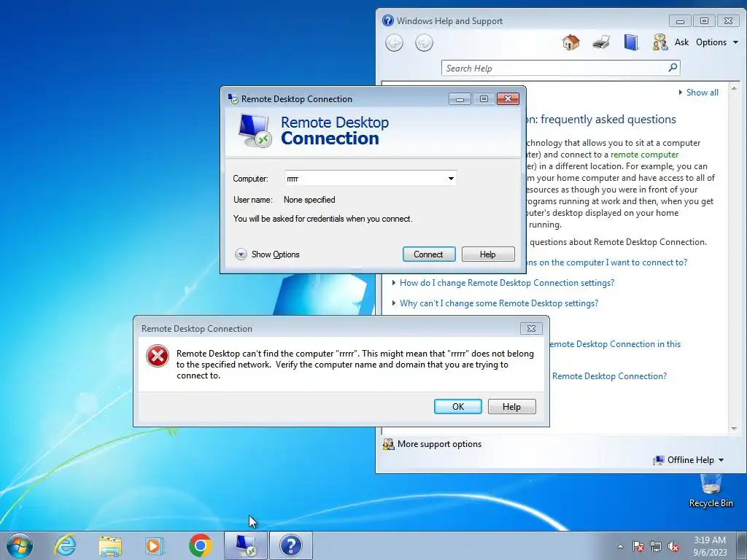Click More support options link
The image size is (747, 560).
coord(439,444)
